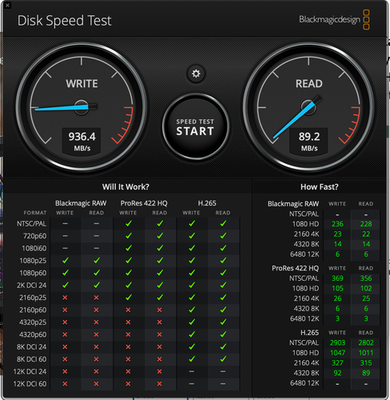
Task: Select the 2160p60 format row label
Action: pos(33,310)
